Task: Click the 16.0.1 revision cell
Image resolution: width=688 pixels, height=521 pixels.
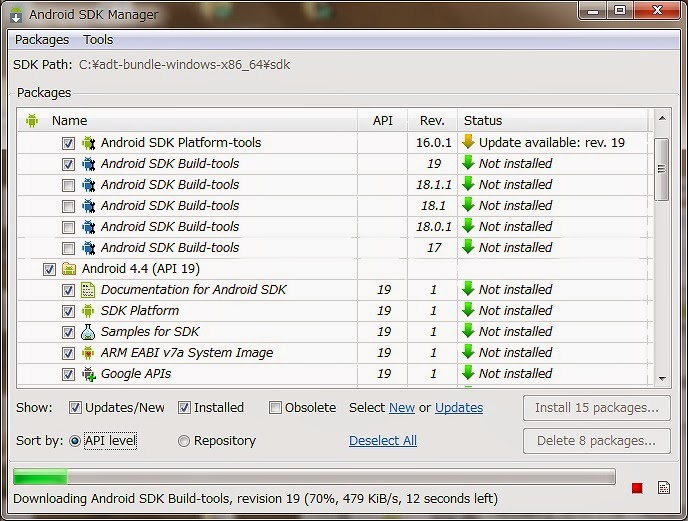Action: (x=434, y=143)
